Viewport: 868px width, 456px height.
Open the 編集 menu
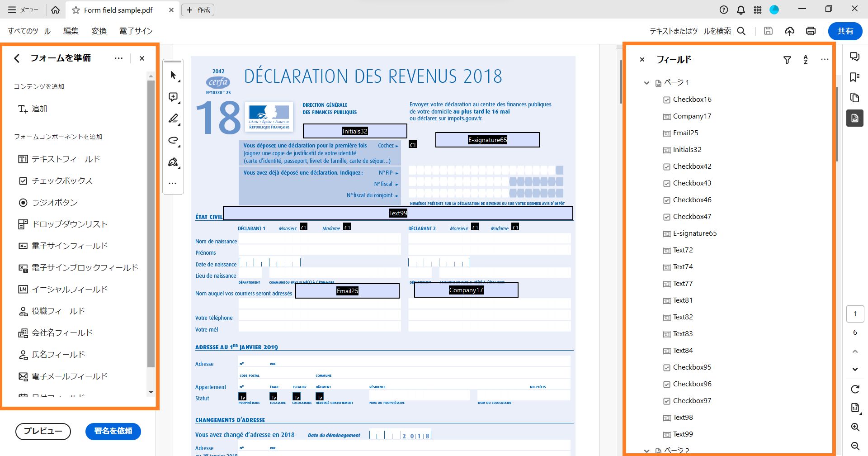71,31
